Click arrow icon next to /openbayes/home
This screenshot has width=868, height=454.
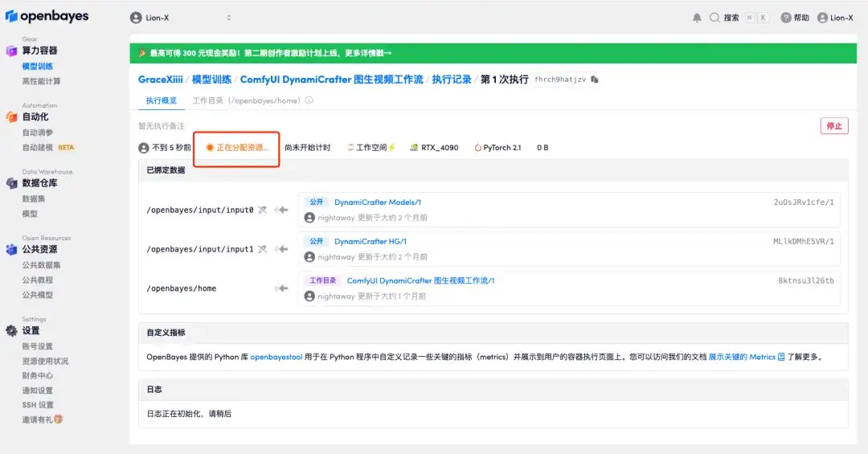pos(282,288)
